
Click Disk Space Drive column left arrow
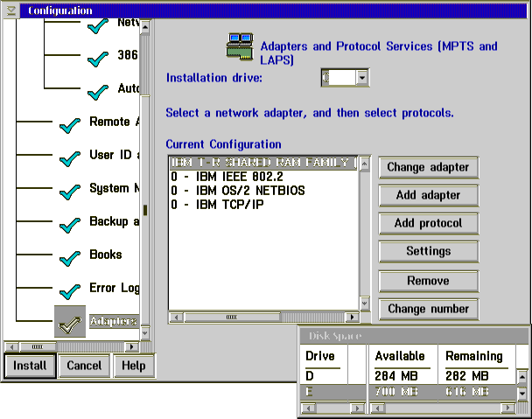[308, 408]
